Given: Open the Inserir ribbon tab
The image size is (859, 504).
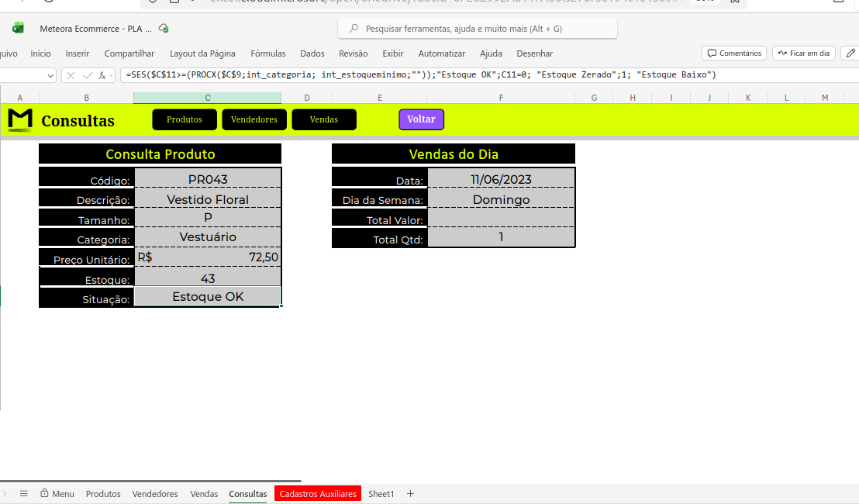Looking at the screenshot, I should (x=78, y=54).
